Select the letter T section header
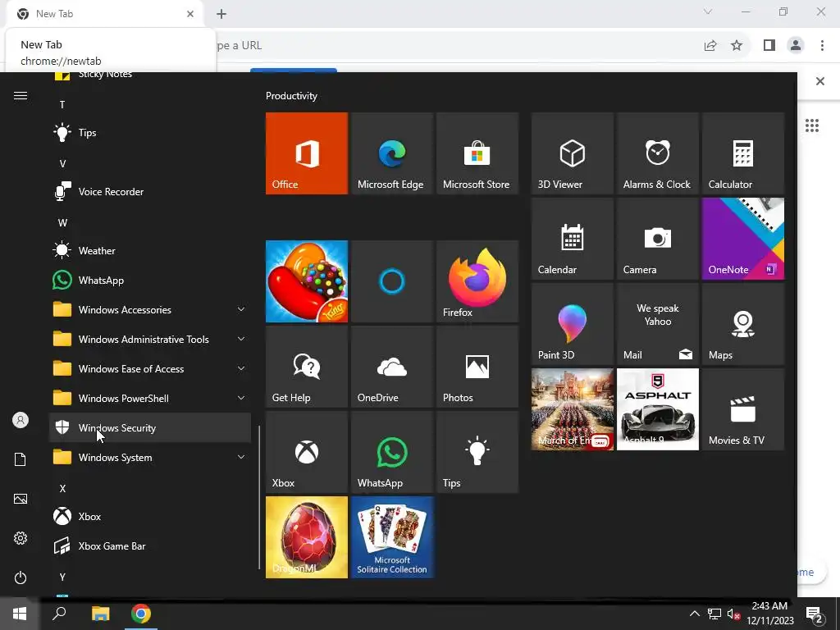Screen dimensions: 840x630 pyautogui.click(x=62, y=104)
